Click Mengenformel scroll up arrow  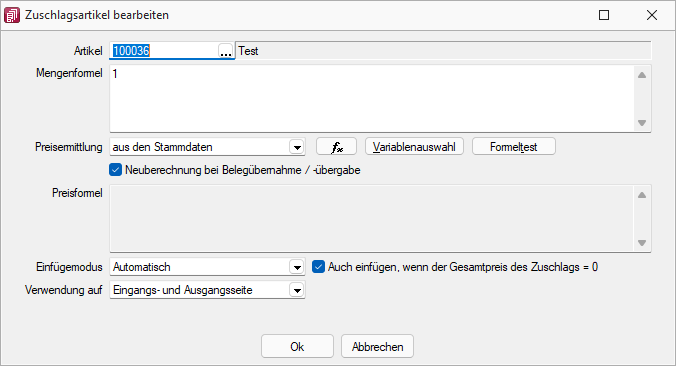[x=642, y=75]
